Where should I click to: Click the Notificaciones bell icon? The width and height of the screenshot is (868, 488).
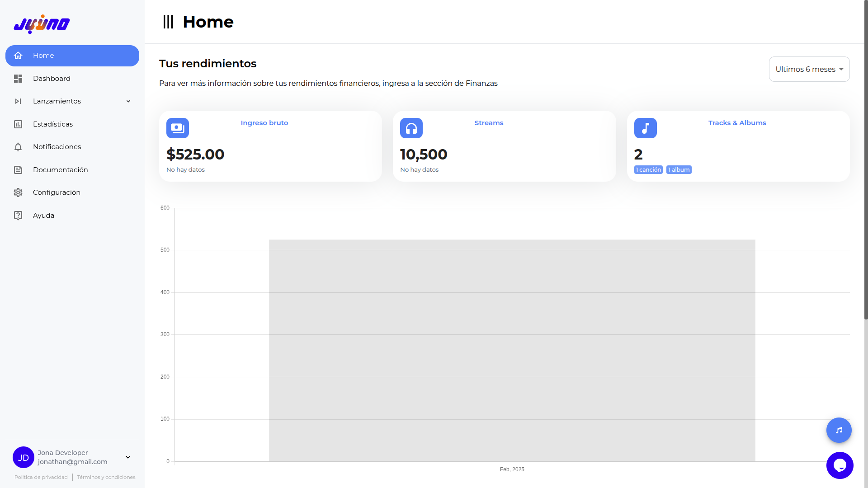click(18, 147)
